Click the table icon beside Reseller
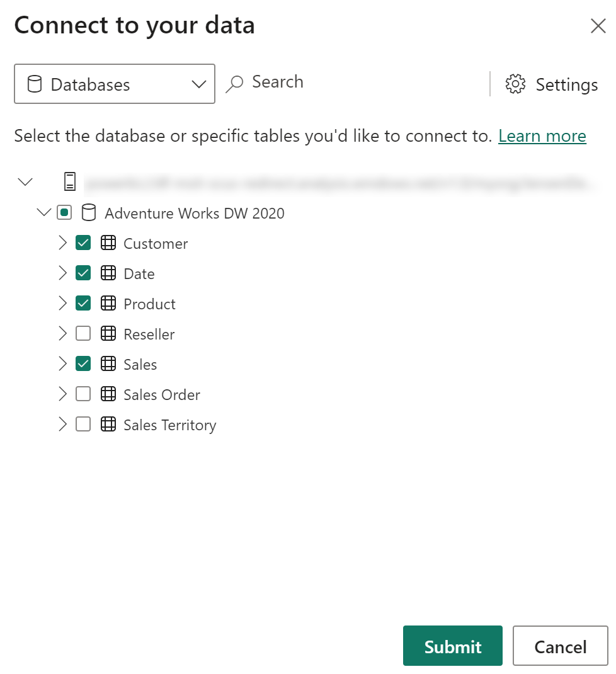The width and height of the screenshot is (616, 674). pos(108,334)
